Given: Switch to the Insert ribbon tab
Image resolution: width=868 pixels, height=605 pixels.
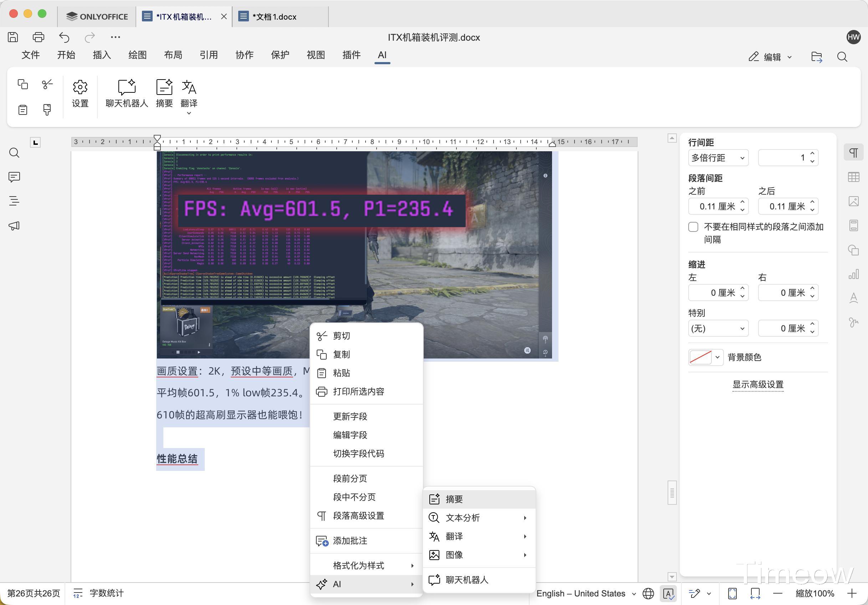Looking at the screenshot, I should pyautogui.click(x=102, y=55).
